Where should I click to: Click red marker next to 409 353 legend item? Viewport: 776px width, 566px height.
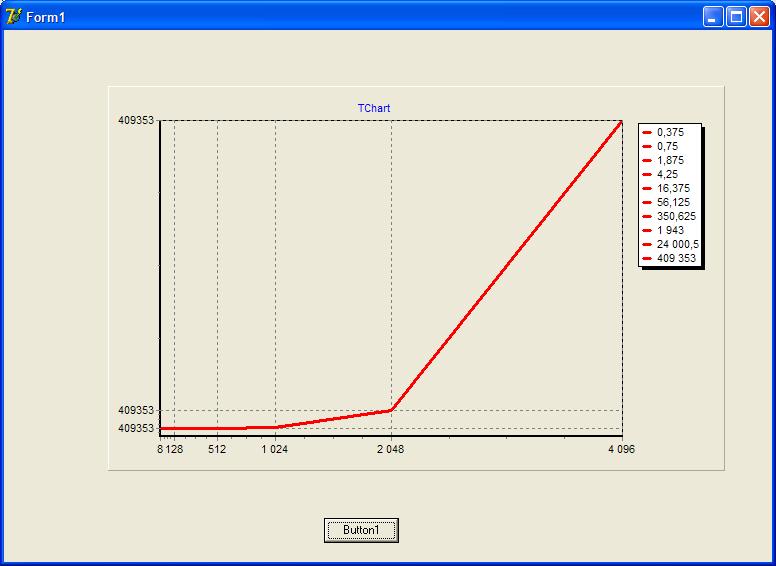click(x=647, y=258)
